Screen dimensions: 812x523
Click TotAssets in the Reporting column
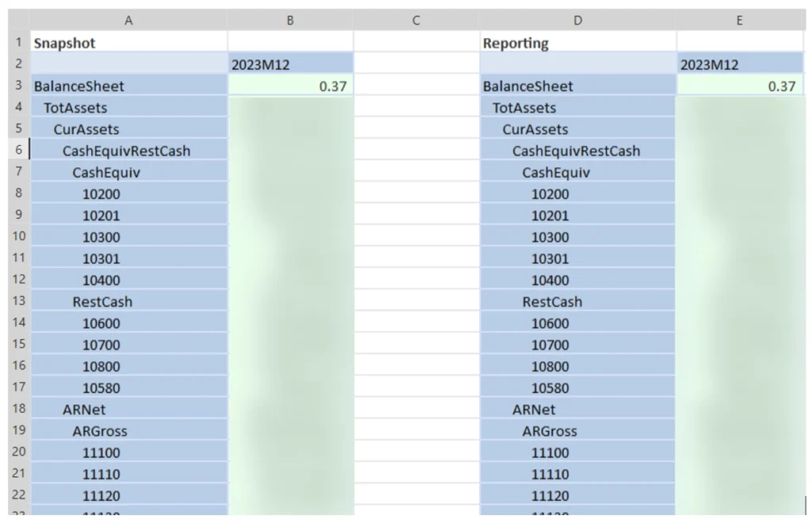tap(524, 108)
